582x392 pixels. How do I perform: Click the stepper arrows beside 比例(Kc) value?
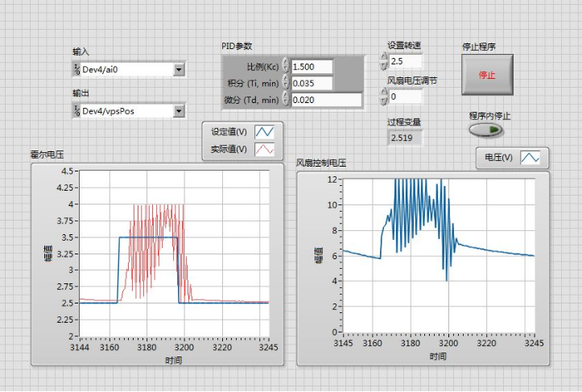(x=286, y=66)
